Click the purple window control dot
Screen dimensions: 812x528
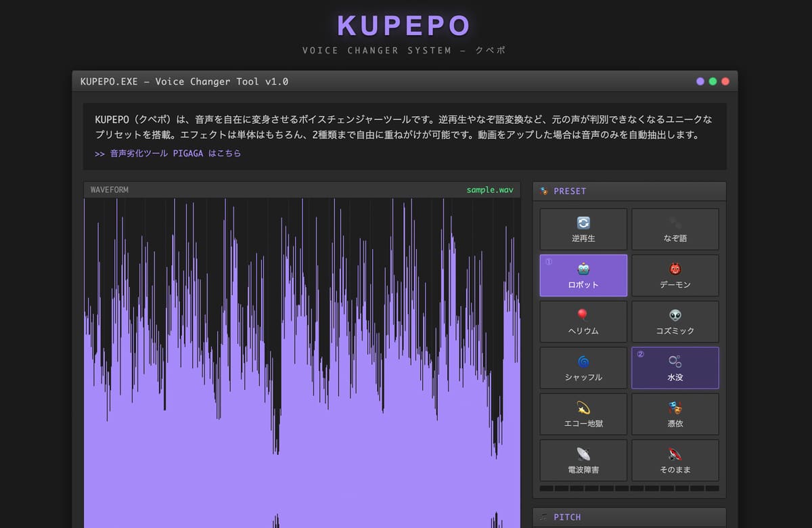[x=700, y=81]
